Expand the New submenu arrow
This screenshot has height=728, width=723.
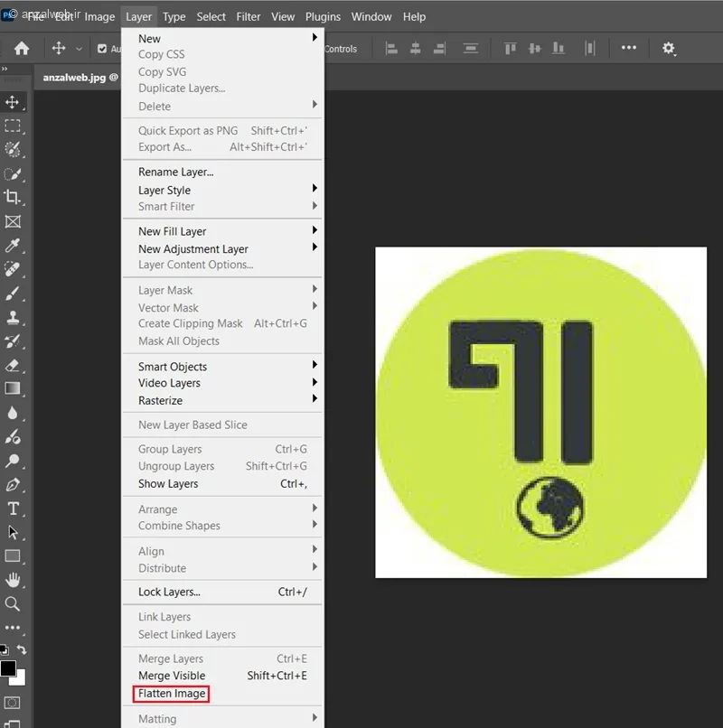pyautogui.click(x=315, y=37)
